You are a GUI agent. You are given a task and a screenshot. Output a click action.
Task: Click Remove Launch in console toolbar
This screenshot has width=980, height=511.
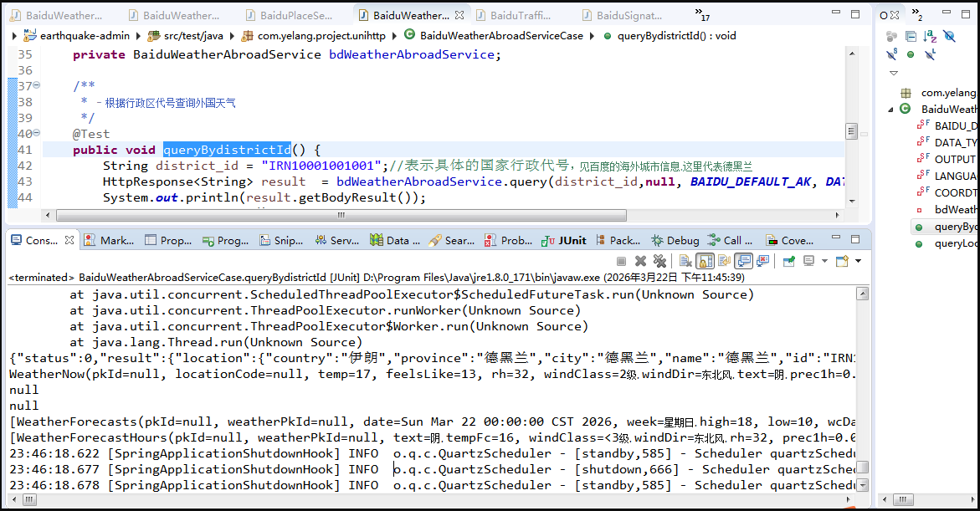(640, 260)
